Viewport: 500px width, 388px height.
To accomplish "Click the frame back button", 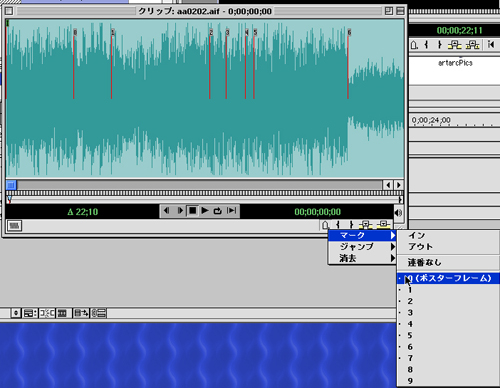I will (166, 211).
